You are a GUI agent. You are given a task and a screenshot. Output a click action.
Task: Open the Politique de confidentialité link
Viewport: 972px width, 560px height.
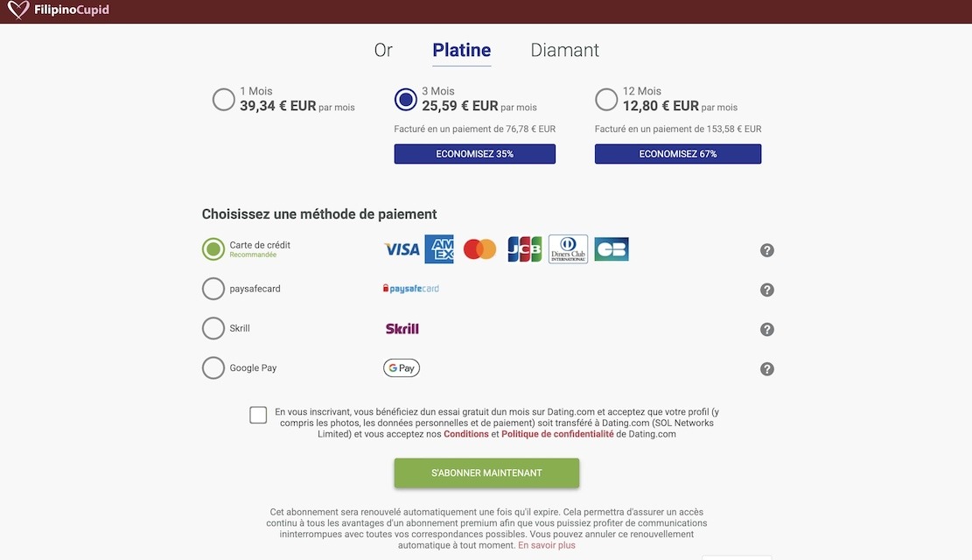pyautogui.click(x=557, y=434)
